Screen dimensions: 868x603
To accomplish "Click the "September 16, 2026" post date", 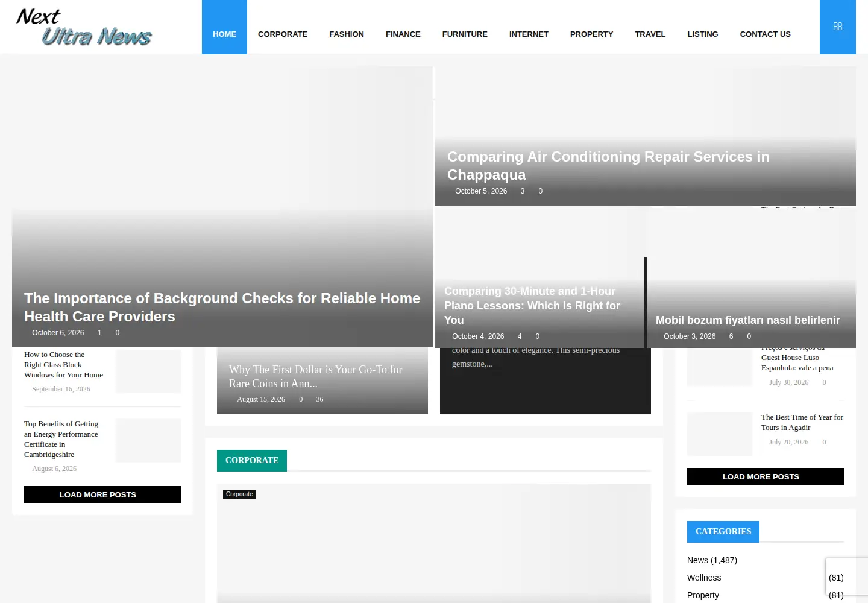I will coord(61,389).
